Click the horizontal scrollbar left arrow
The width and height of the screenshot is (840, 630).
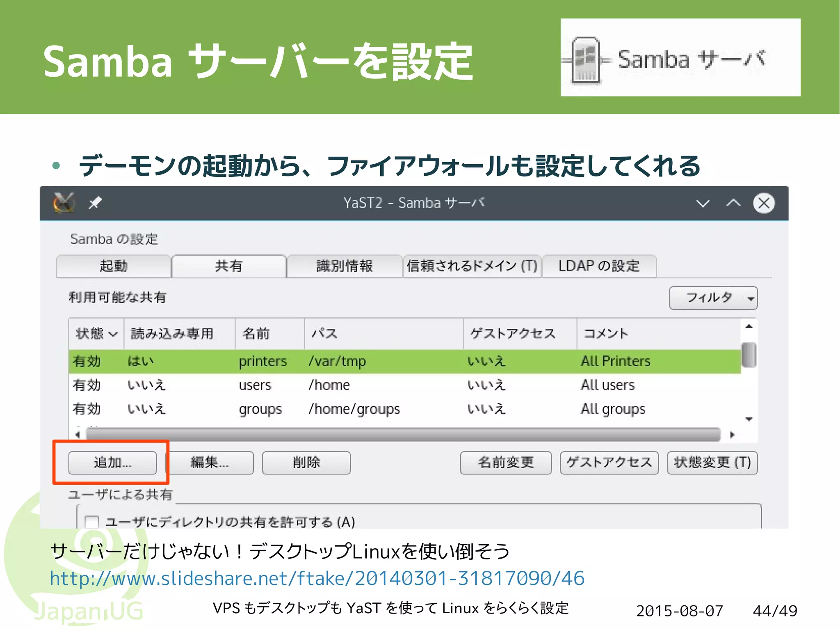(78, 434)
